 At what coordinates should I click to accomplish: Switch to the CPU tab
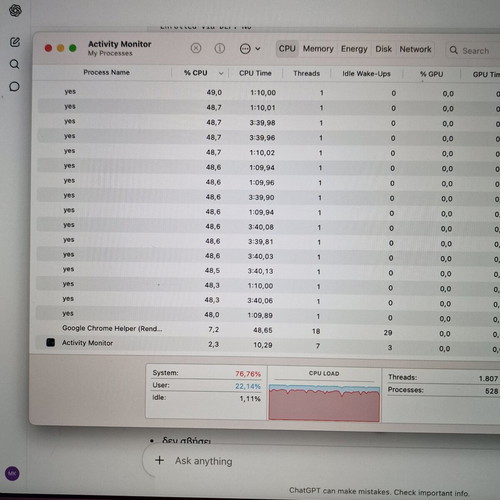coord(287,49)
